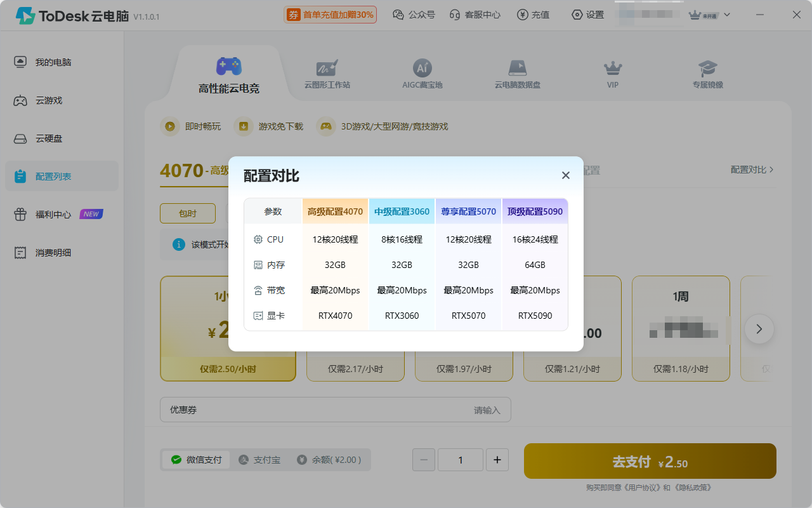Viewport: 812px width, 508px height.
Task: Switch to VIP crown tab
Action: (x=613, y=75)
